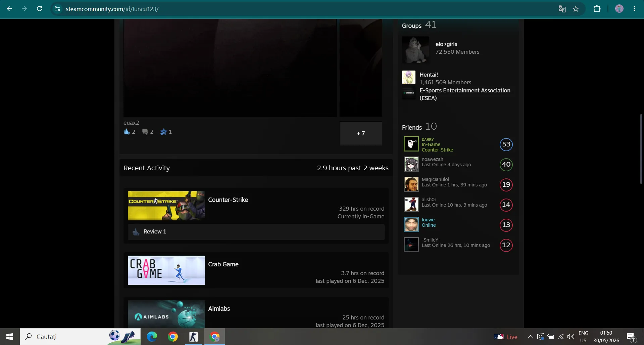Bookmark this page with the star icon
This screenshot has width=644, height=345.
[x=576, y=9]
